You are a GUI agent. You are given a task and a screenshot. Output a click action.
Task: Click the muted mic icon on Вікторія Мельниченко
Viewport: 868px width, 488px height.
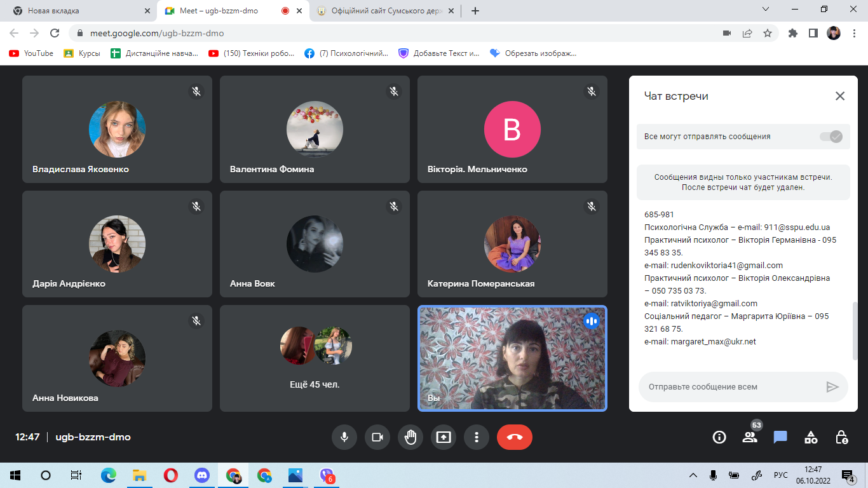592,91
